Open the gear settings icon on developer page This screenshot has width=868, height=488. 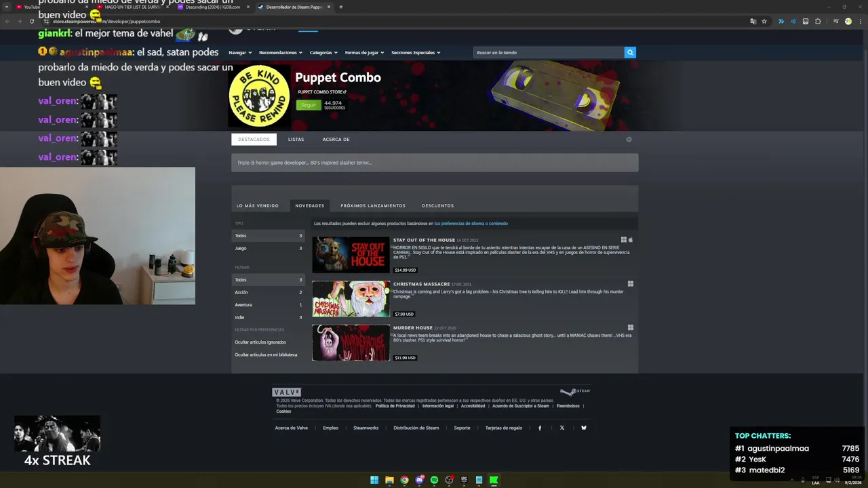pyautogui.click(x=629, y=140)
